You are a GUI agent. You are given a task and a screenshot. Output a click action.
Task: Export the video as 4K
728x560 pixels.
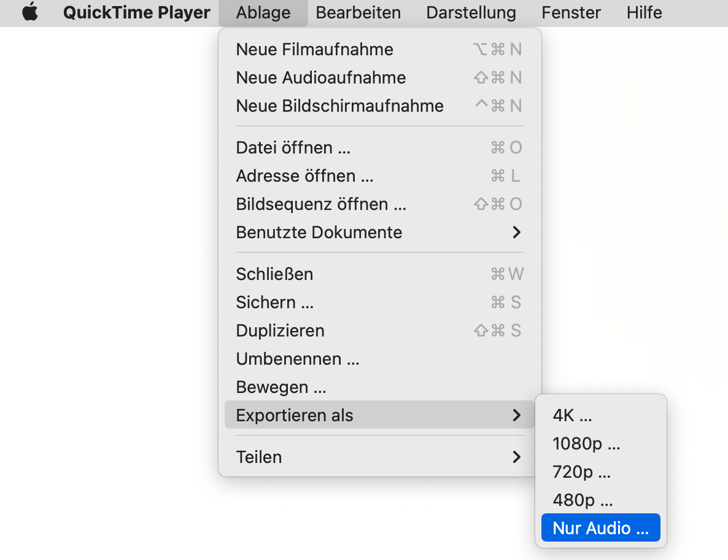point(571,415)
